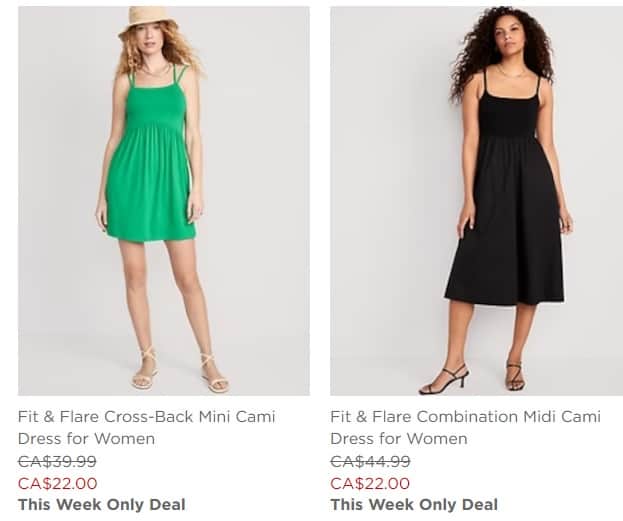
Task: Click the white strappy sandals in left photo
Action: point(146,372)
